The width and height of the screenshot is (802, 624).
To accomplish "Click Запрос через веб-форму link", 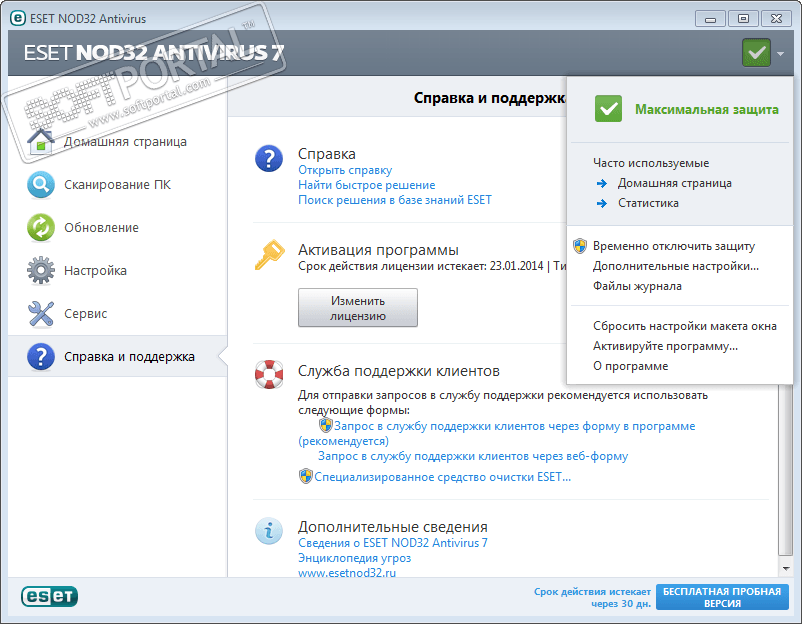I will pos(473,456).
